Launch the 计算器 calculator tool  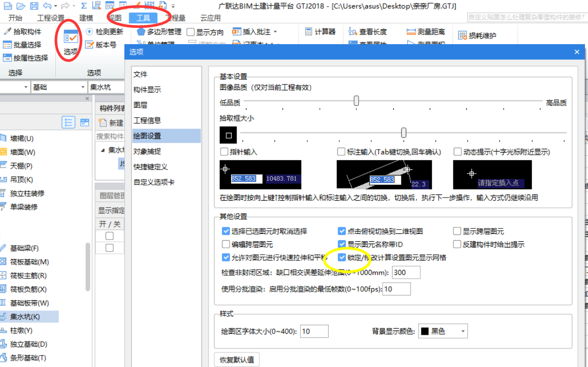(x=321, y=32)
